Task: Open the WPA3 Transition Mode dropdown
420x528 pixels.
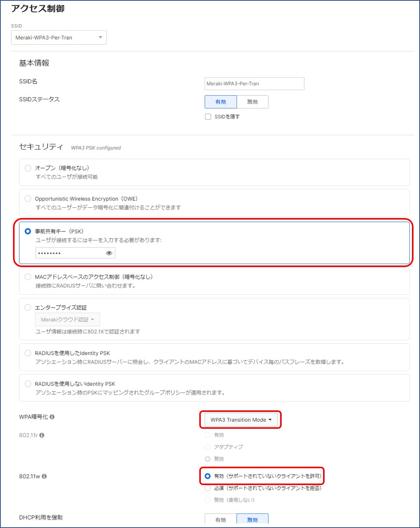Action: pos(241,420)
